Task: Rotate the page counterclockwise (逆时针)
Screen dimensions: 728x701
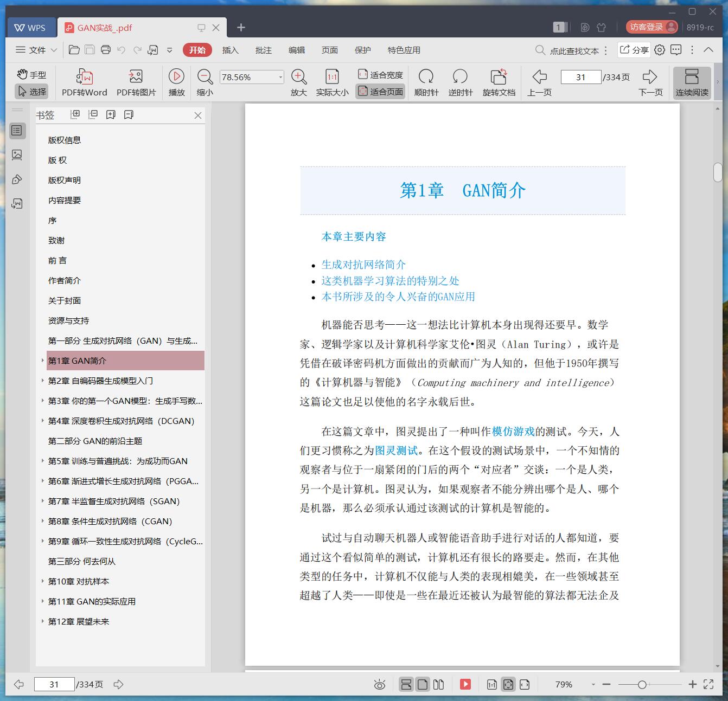Action: [461, 83]
